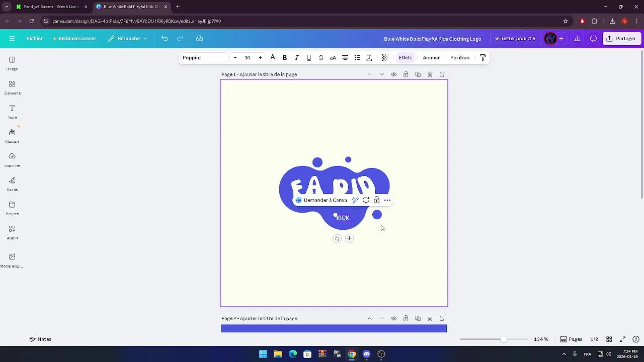Screen dimensions: 644x362
Task: Increase font size with plus button
Action: point(260,57)
